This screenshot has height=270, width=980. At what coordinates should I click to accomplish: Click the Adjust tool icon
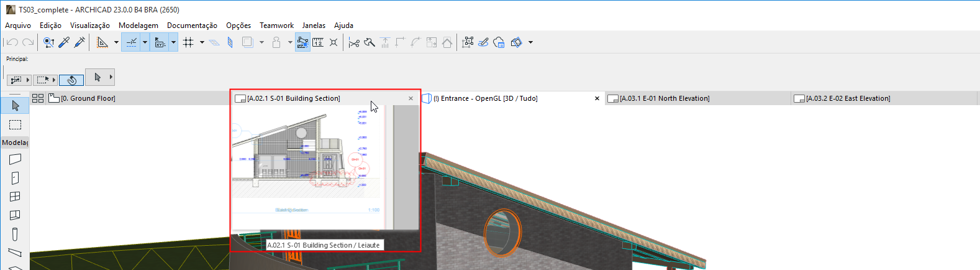(x=370, y=42)
